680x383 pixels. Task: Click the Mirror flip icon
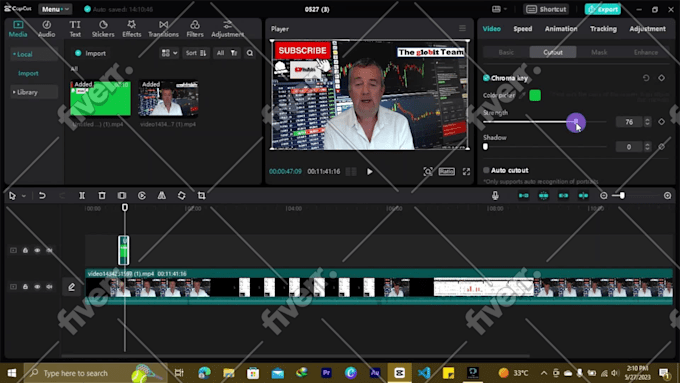click(162, 196)
